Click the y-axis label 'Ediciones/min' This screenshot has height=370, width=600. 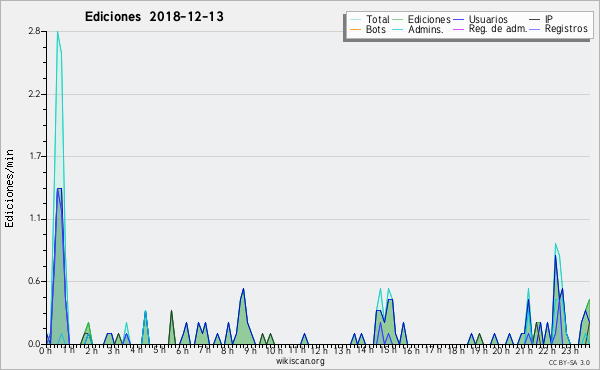click(x=9, y=188)
